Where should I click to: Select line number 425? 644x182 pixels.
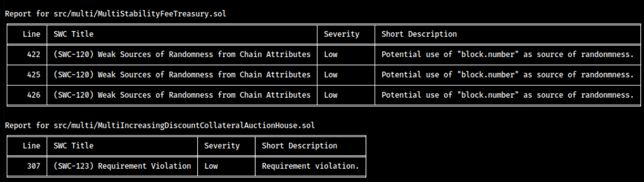point(34,75)
